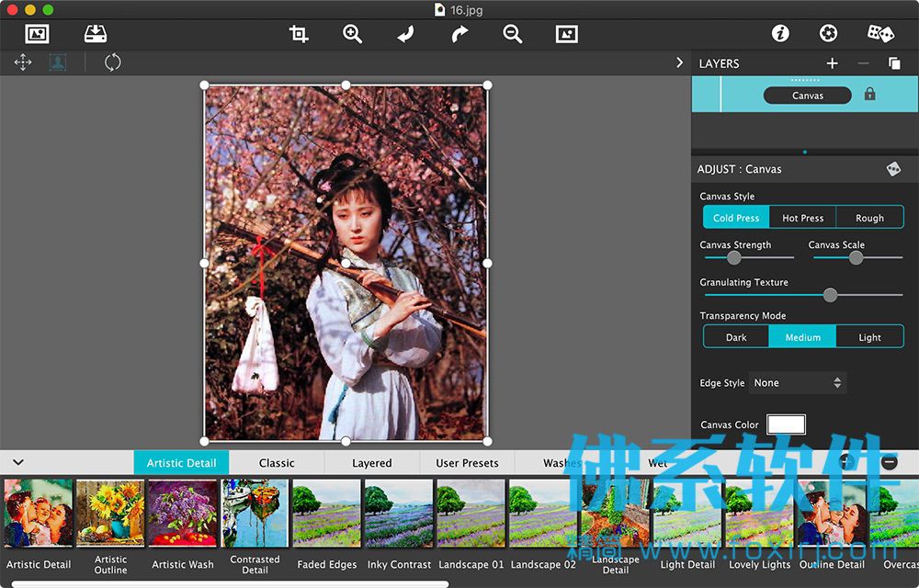Click the undo arrow icon

[405, 34]
